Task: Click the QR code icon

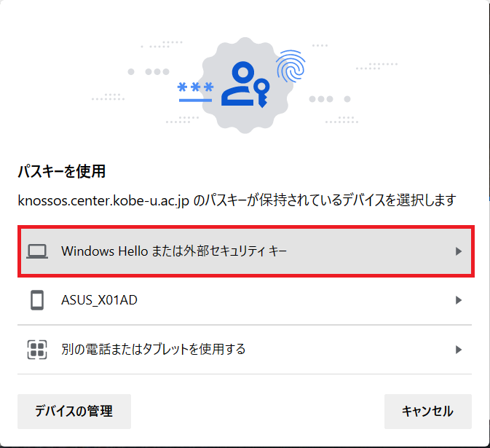Action: (37, 350)
